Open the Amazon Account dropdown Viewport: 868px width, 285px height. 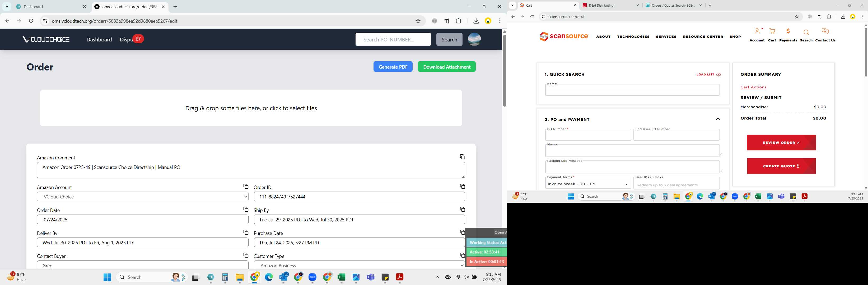pyautogui.click(x=143, y=197)
